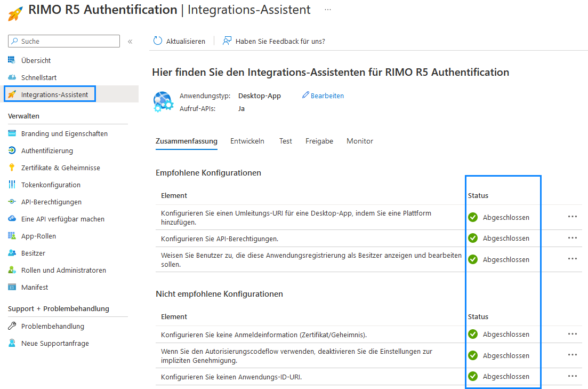Collapse the sidebar with the double chevron

pos(130,42)
